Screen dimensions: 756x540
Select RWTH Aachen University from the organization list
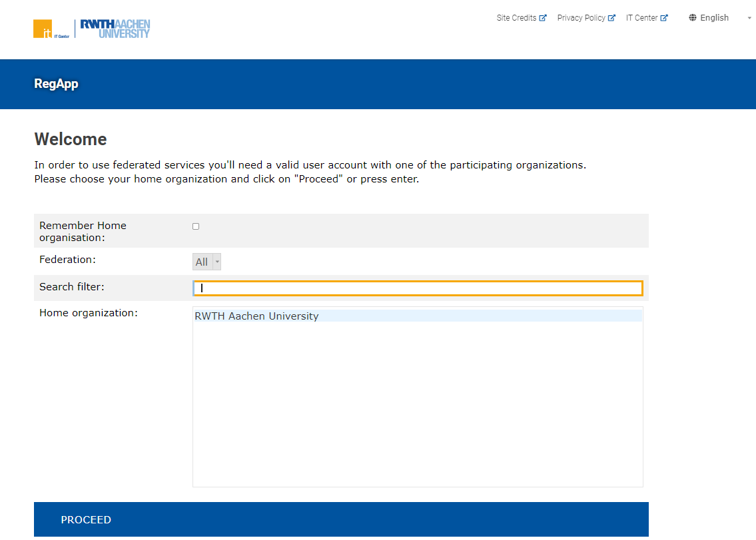point(257,316)
